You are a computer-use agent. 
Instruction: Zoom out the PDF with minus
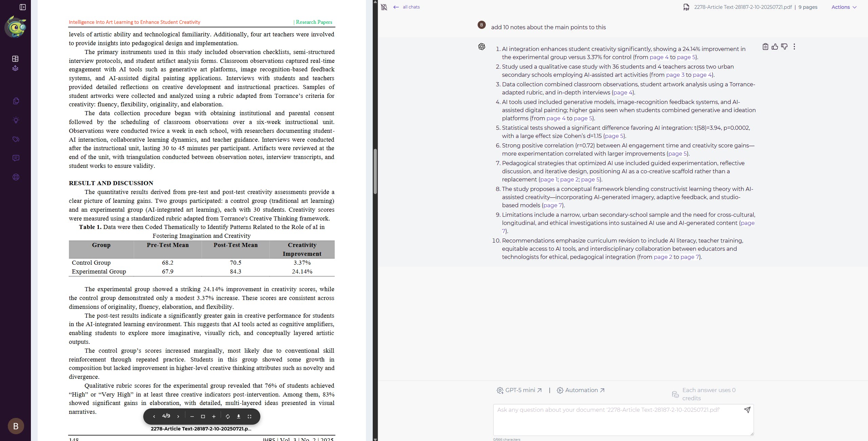192,417
